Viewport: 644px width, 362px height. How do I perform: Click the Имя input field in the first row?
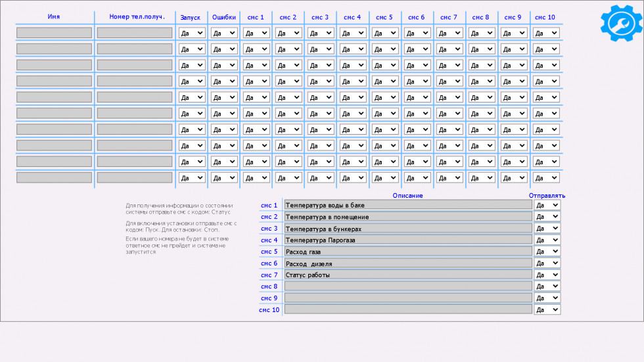click(x=54, y=33)
